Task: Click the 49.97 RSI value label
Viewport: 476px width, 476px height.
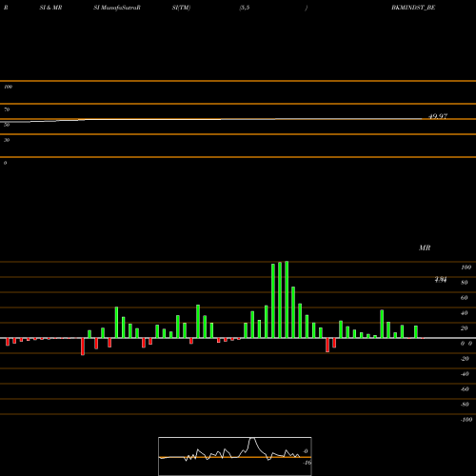Action: point(438,116)
